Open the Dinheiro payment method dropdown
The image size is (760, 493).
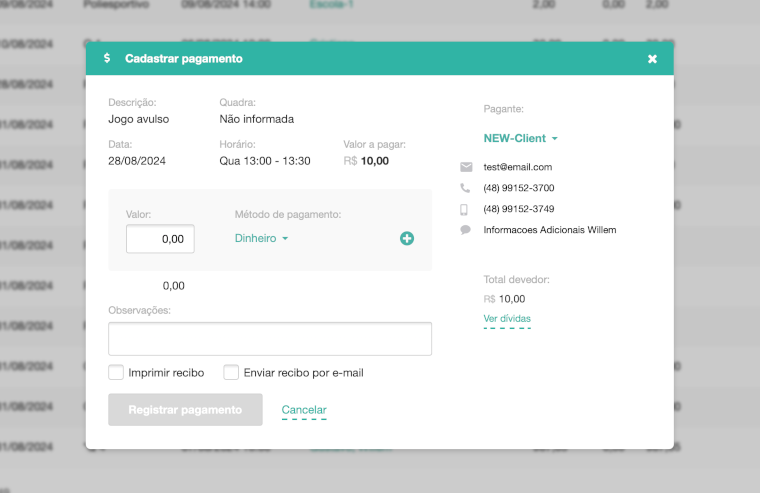pyautogui.click(x=261, y=239)
